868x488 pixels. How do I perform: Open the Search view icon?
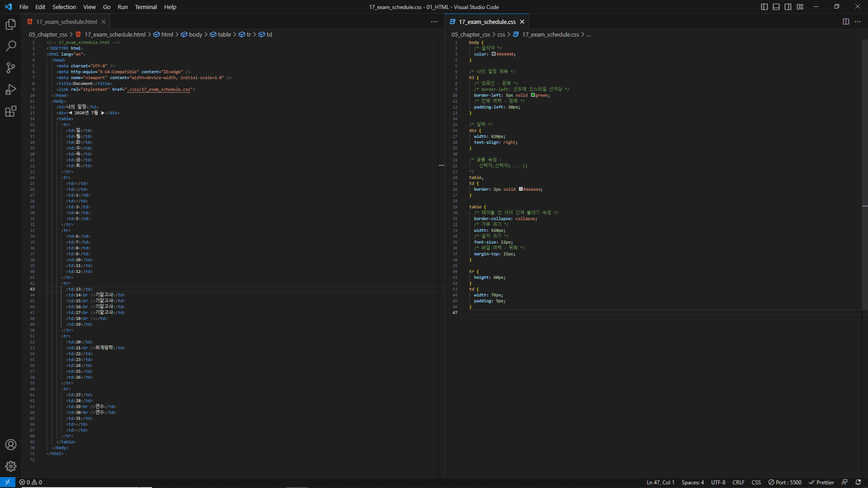pyautogui.click(x=11, y=46)
